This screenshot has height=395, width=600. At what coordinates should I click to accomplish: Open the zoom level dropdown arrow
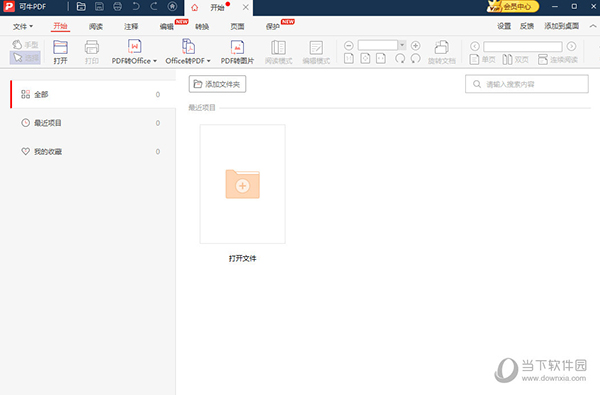tap(402, 45)
